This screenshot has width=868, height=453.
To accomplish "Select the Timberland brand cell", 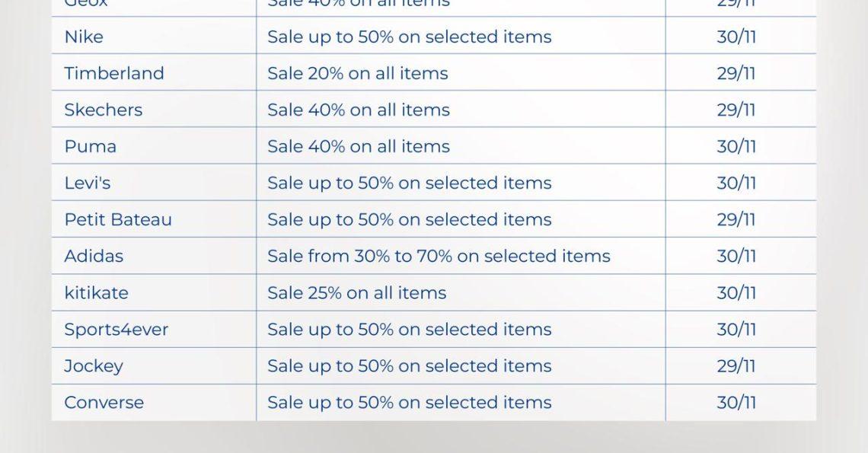I will coord(114,73).
